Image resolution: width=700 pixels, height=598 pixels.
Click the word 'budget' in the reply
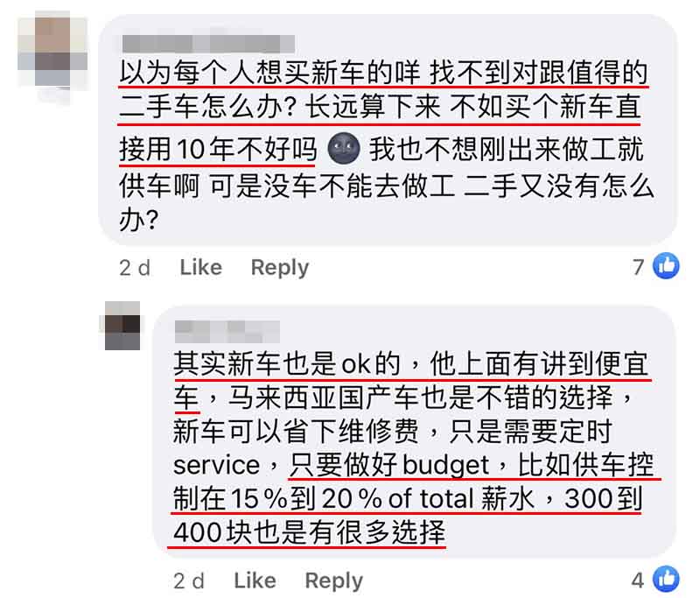(x=445, y=466)
